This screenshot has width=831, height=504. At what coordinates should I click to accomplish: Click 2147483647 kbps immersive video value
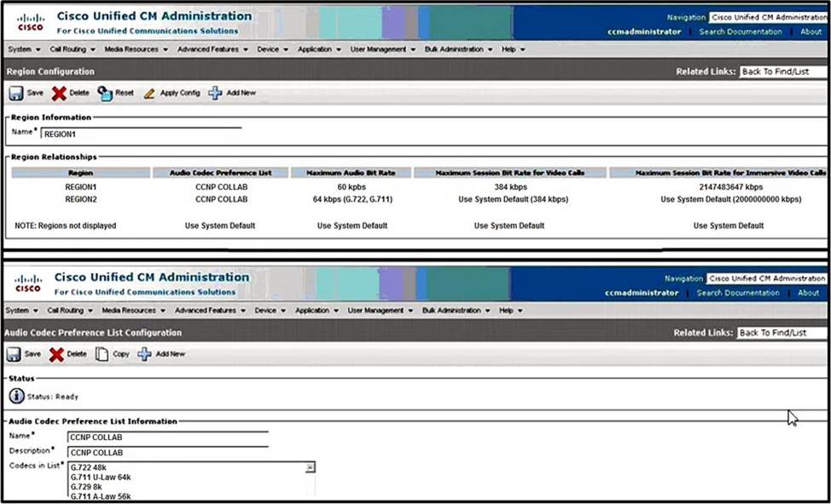731,187
